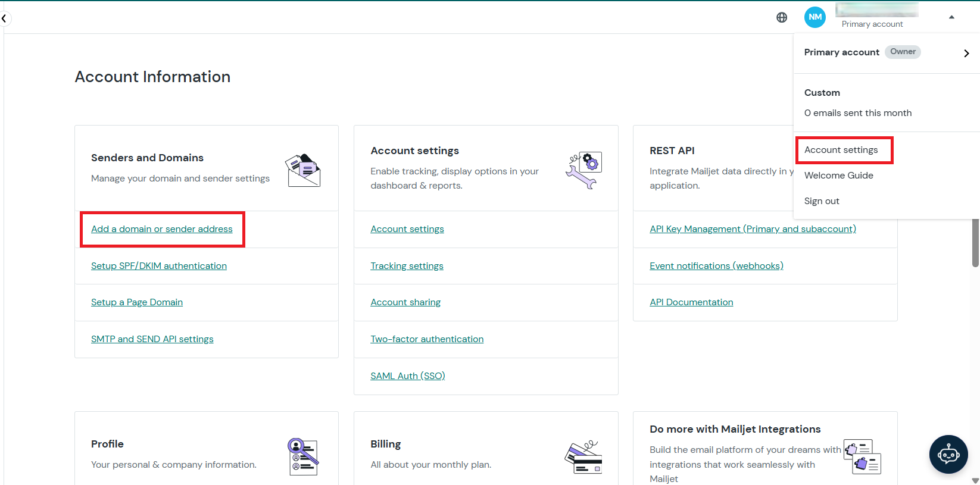Click the Senders and Domains envelope icon
Viewport: 980px width, 485px height.
(303, 170)
